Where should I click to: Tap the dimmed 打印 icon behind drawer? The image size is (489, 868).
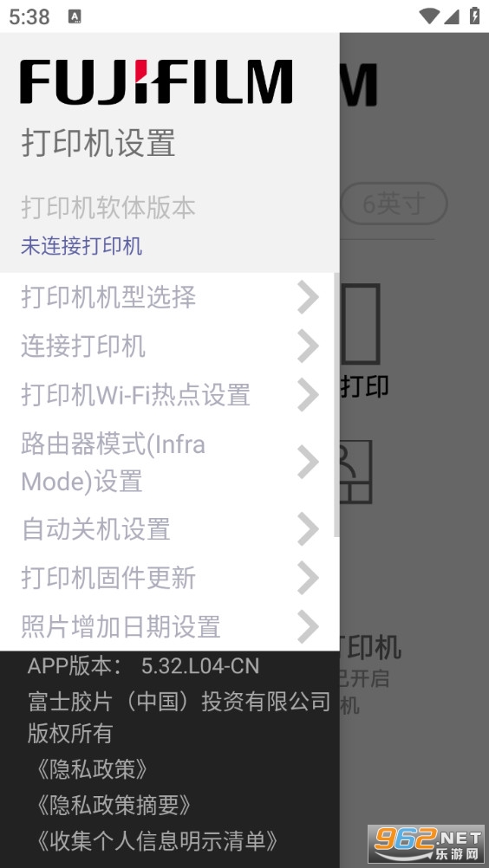click(x=361, y=340)
